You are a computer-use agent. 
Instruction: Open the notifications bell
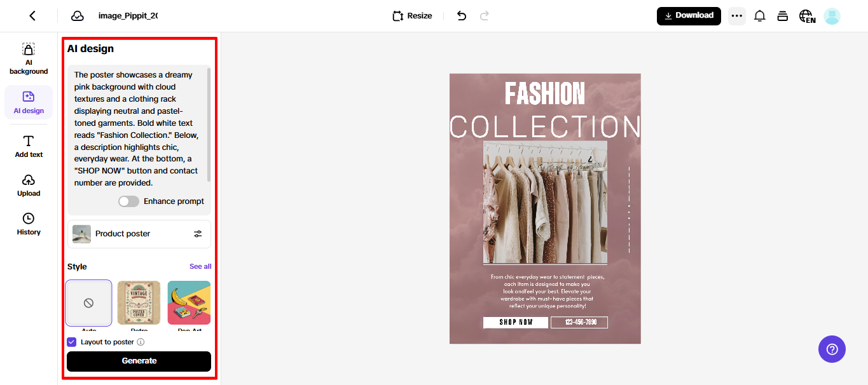coord(759,17)
